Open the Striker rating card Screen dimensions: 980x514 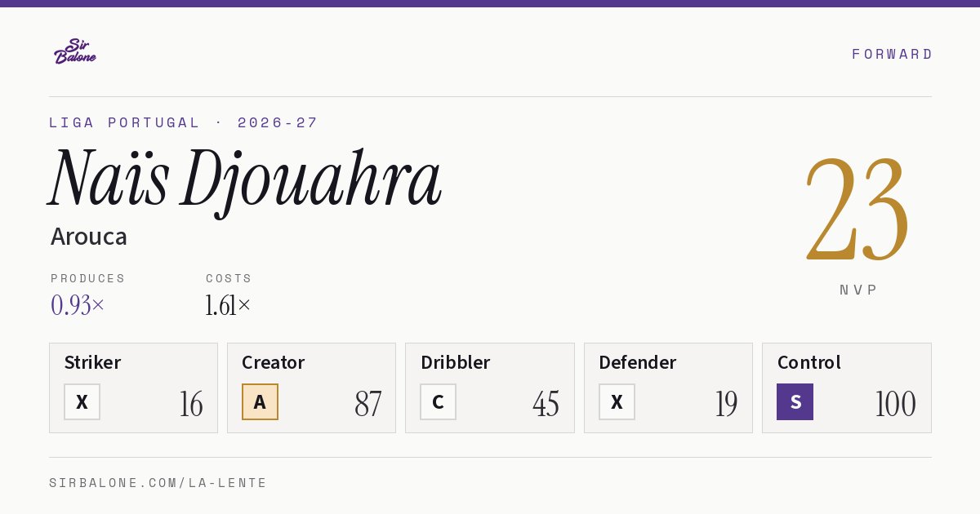click(x=133, y=388)
